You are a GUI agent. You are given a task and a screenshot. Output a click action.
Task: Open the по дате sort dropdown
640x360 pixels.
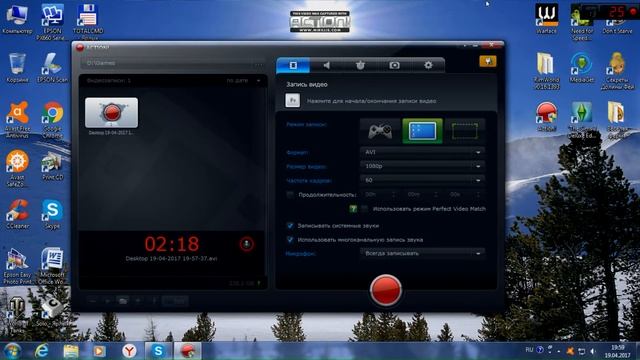[244, 80]
